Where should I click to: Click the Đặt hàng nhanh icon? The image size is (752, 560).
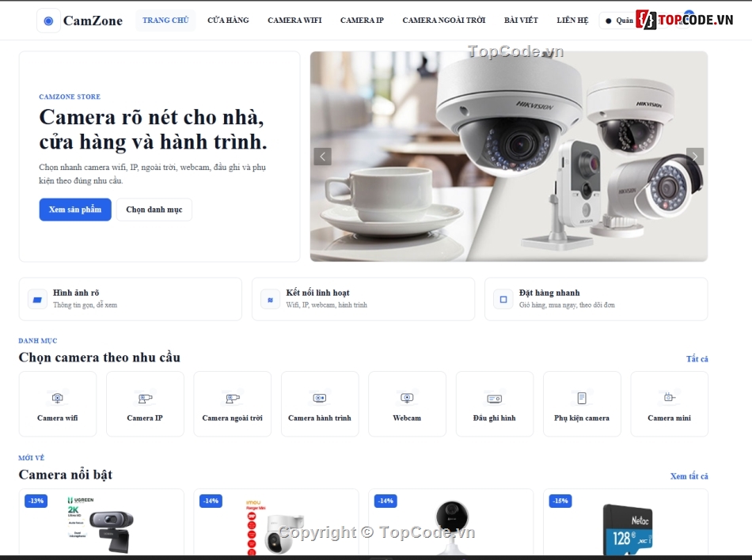[x=503, y=300]
